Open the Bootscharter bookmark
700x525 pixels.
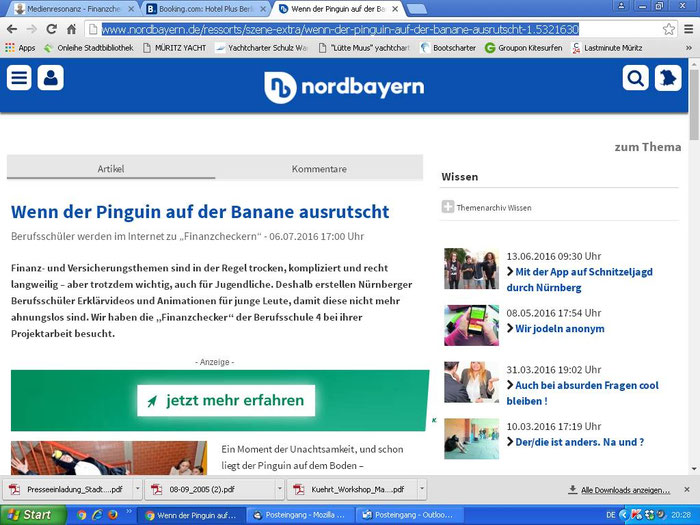tap(448, 48)
